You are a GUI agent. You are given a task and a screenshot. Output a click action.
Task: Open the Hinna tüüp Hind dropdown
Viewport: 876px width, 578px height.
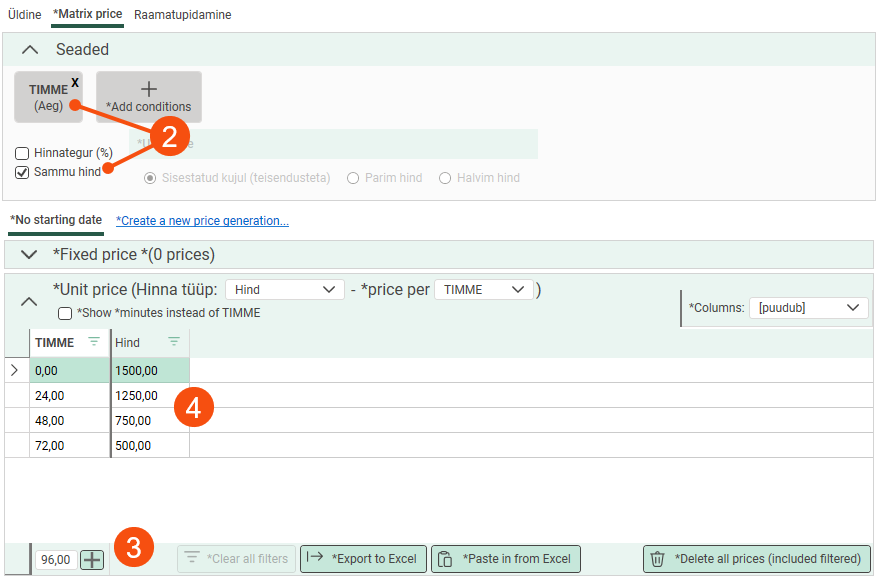click(284, 290)
